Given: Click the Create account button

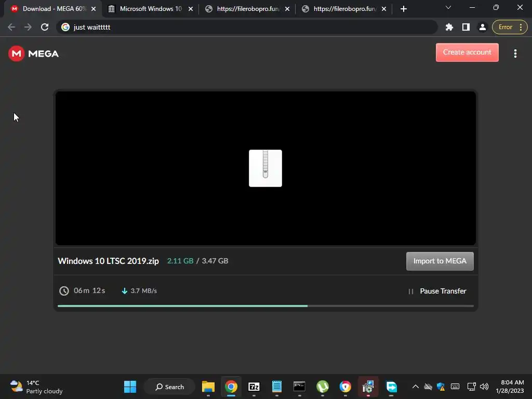Looking at the screenshot, I should pos(467,52).
